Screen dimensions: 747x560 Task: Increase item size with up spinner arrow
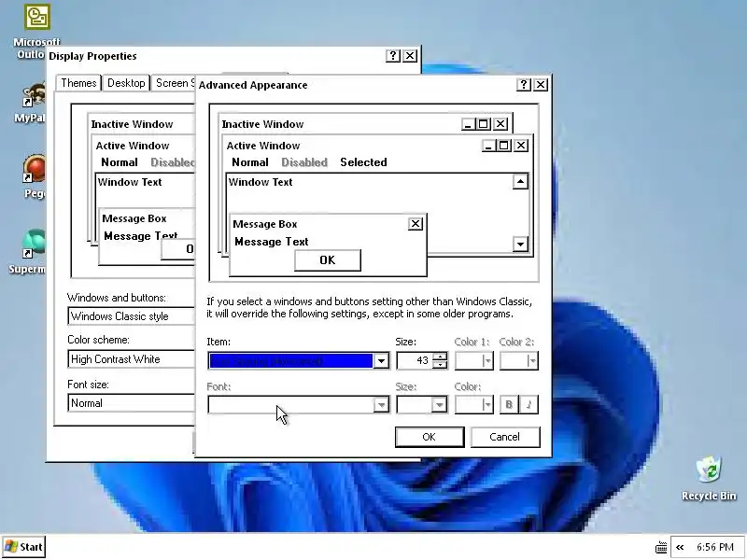[x=440, y=357]
